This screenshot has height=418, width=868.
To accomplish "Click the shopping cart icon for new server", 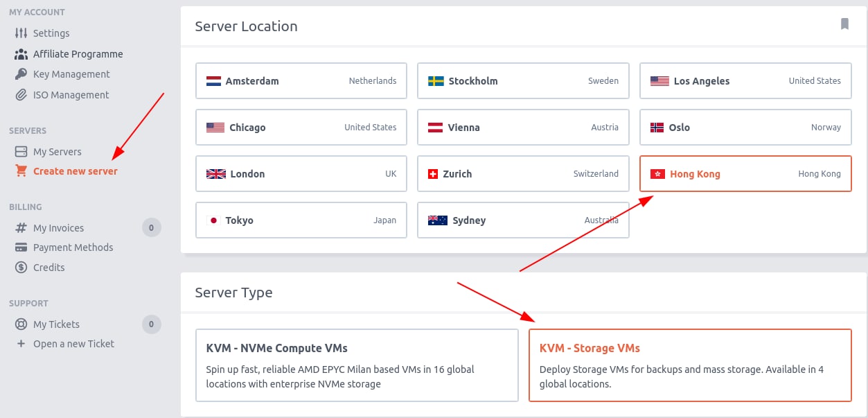I will pyautogui.click(x=21, y=171).
